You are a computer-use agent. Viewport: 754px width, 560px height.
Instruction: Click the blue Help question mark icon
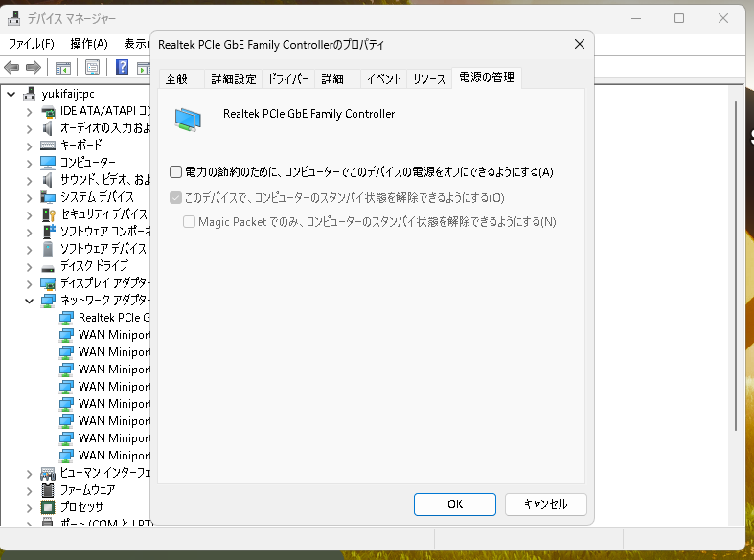click(x=122, y=67)
